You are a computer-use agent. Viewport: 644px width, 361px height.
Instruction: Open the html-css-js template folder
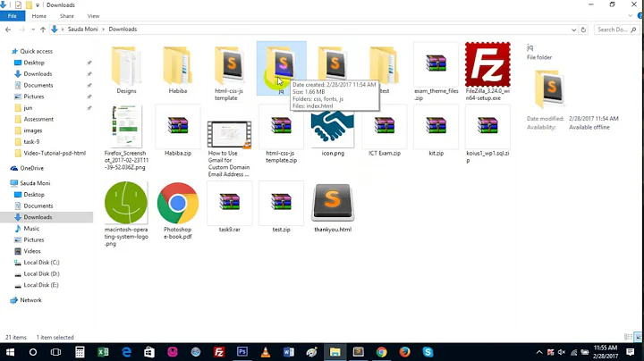coord(229,71)
